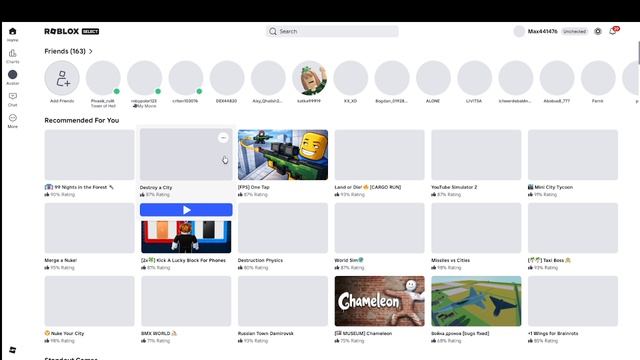This screenshot has height=360, width=640.
Task: Click the Max441476 username
Action: click(542, 31)
